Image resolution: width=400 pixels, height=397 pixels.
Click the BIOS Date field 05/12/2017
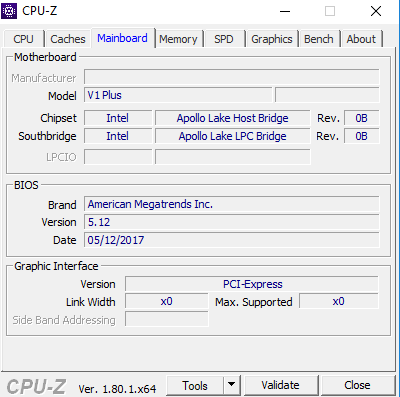tap(232, 240)
